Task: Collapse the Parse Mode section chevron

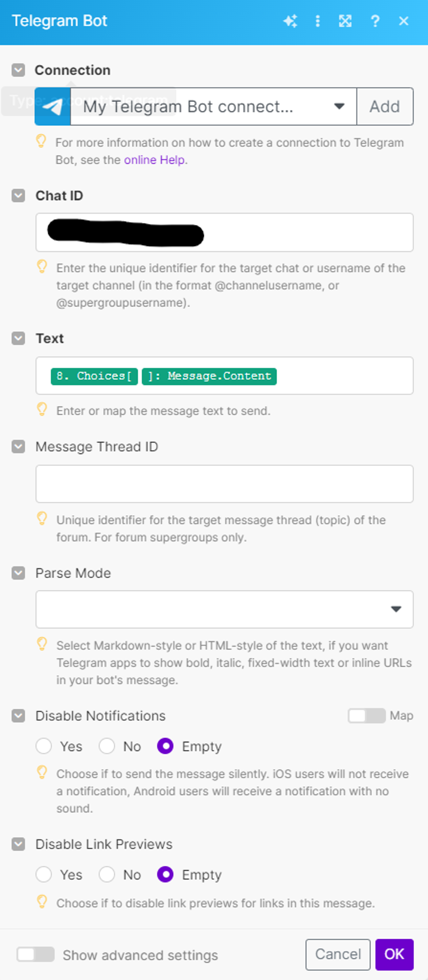Action: 18,573
